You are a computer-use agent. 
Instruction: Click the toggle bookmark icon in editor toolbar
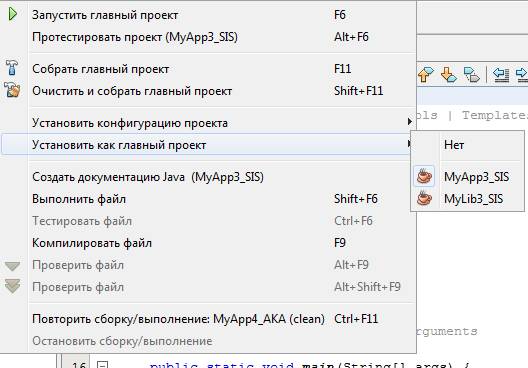[471, 74]
